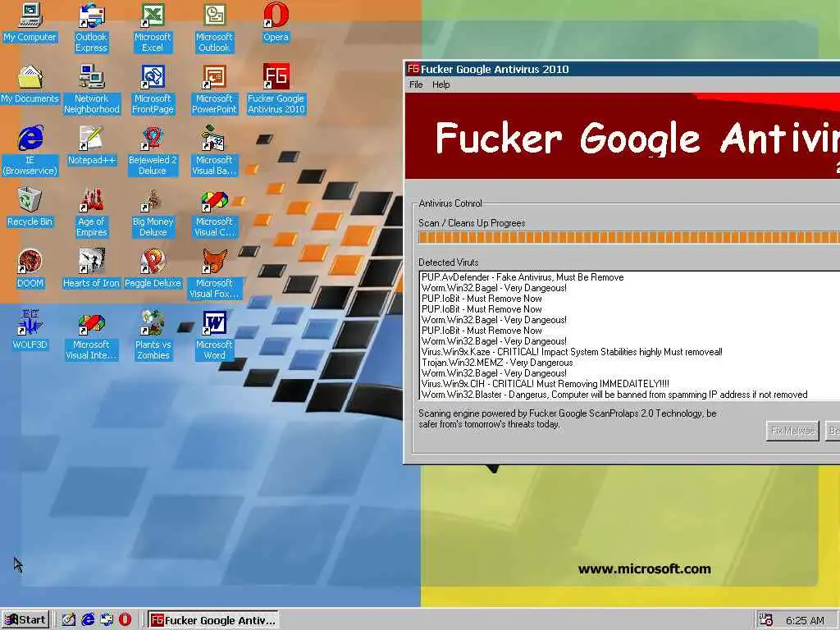Open the Help menu in antivirus window
This screenshot has height=630, width=840.
441,84
